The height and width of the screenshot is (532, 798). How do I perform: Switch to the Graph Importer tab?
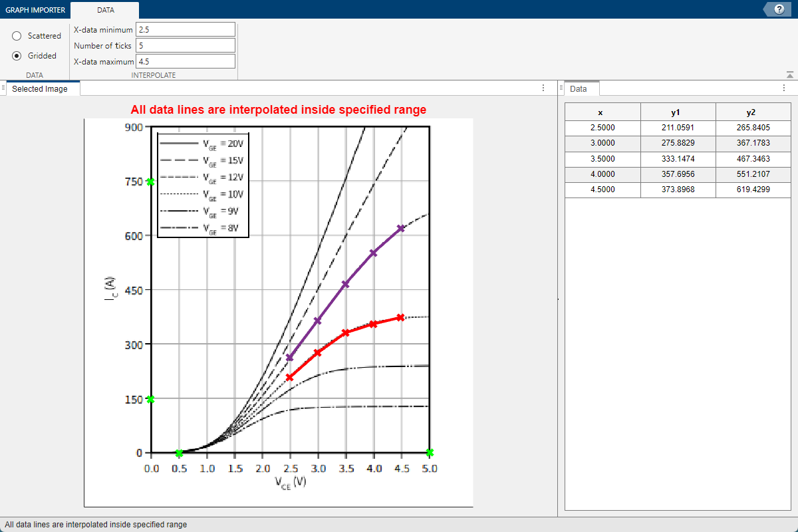pos(35,10)
